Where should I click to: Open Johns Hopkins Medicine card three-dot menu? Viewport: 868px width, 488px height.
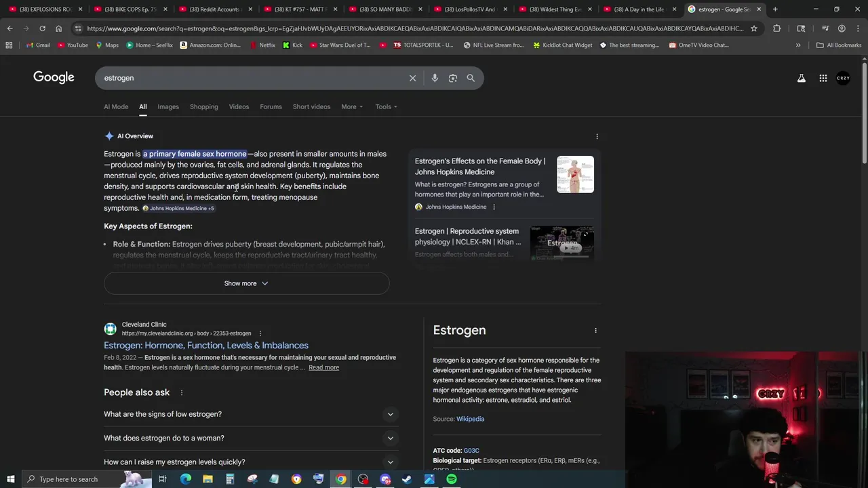click(494, 207)
